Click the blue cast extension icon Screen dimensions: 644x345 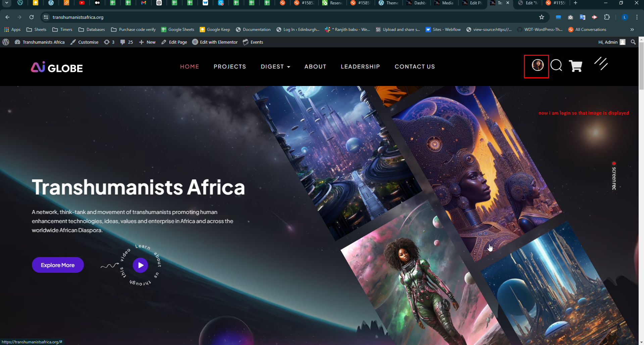[558, 17]
